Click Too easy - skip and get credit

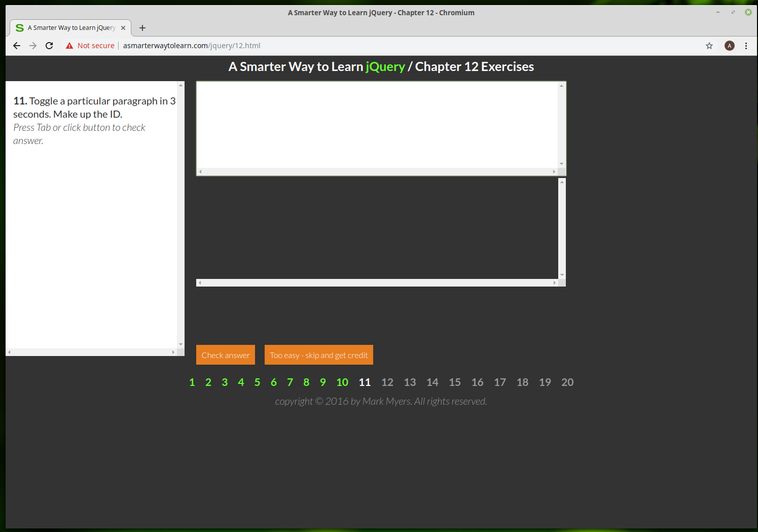[x=319, y=355]
